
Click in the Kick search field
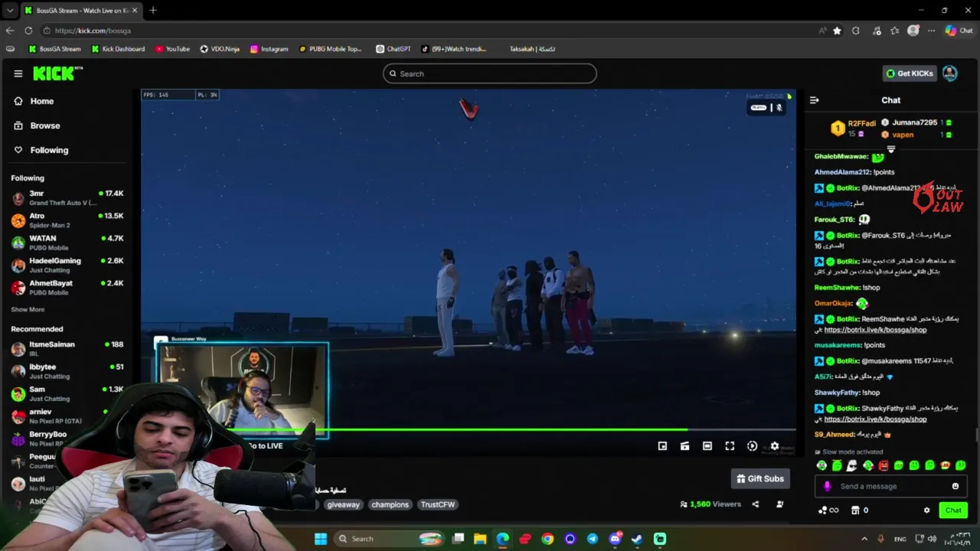click(490, 73)
